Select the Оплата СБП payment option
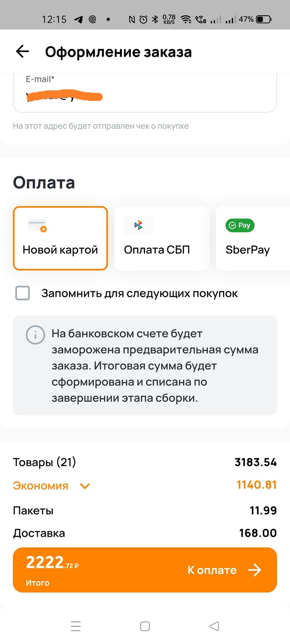290x644 pixels. (x=161, y=238)
